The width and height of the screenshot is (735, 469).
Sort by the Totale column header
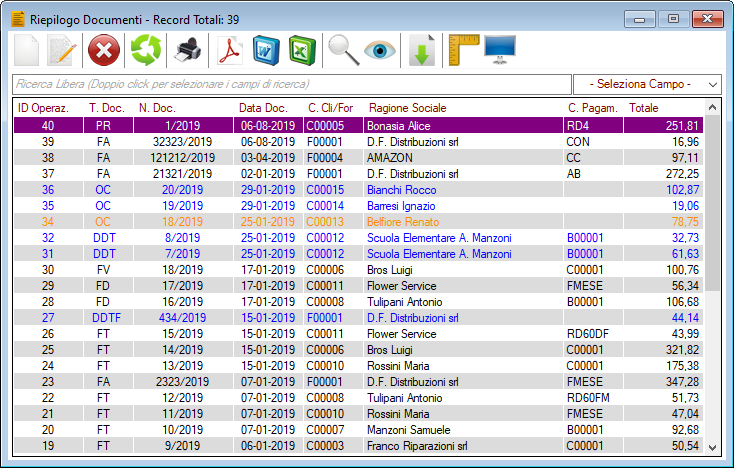pyautogui.click(x=643, y=107)
